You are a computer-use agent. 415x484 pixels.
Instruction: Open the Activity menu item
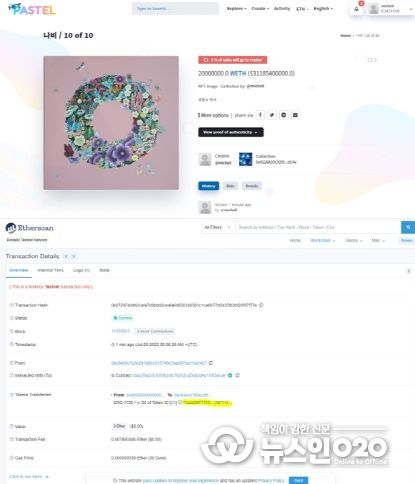tap(282, 9)
